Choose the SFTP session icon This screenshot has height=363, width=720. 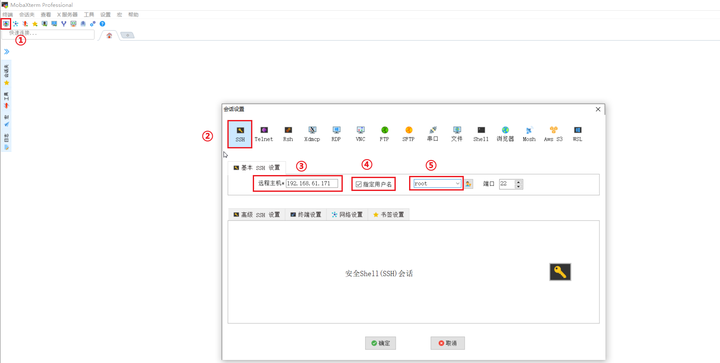[x=408, y=134]
